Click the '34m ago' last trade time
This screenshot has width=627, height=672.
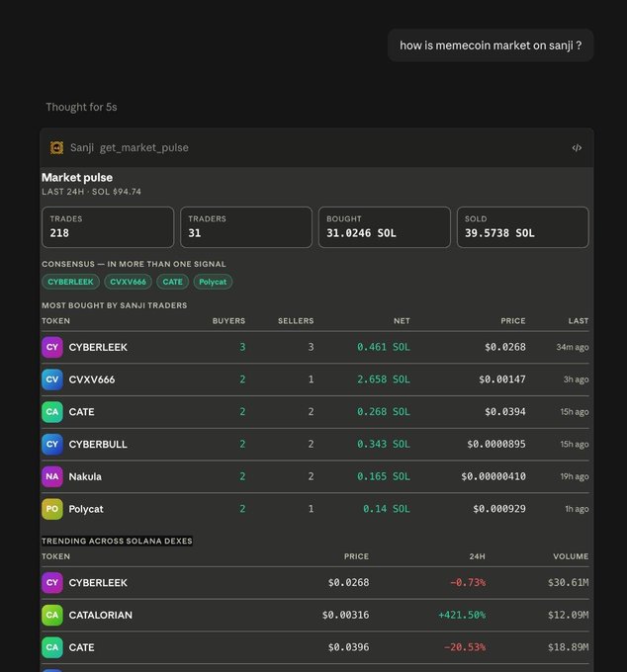(573, 347)
